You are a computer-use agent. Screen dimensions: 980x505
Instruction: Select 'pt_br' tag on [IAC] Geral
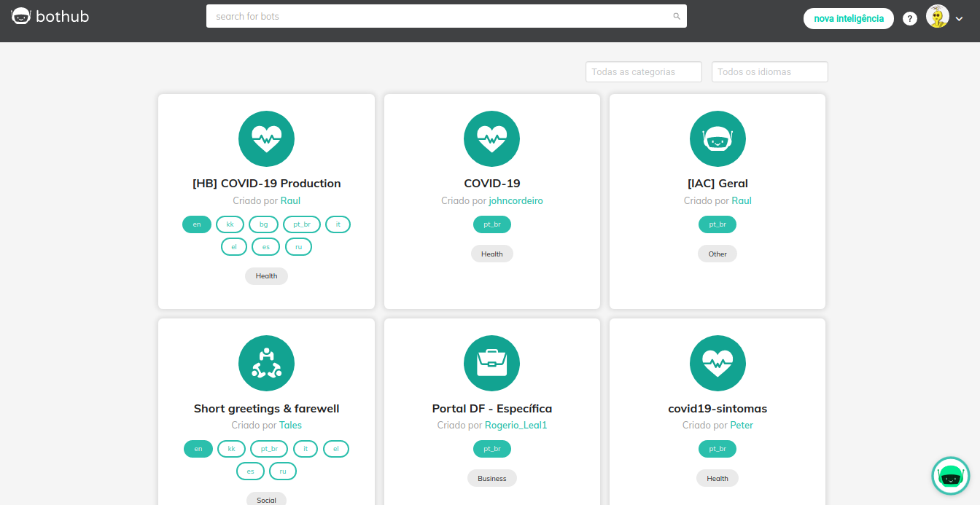coord(717,224)
